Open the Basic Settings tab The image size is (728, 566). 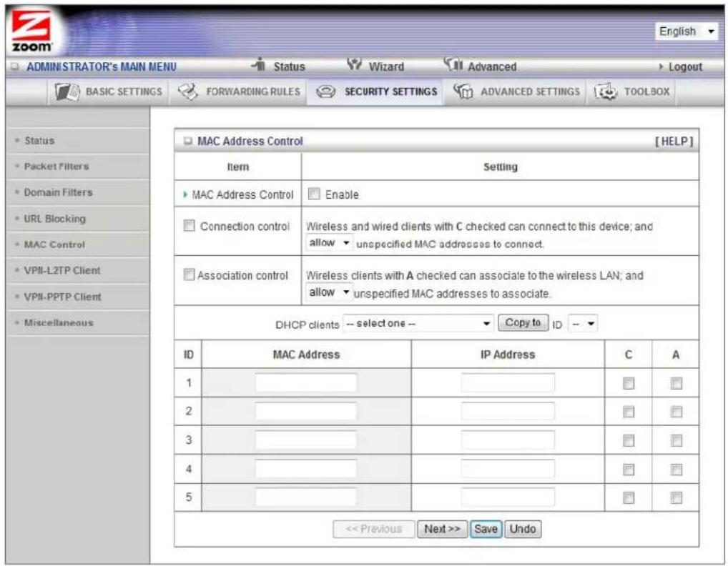[109, 91]
